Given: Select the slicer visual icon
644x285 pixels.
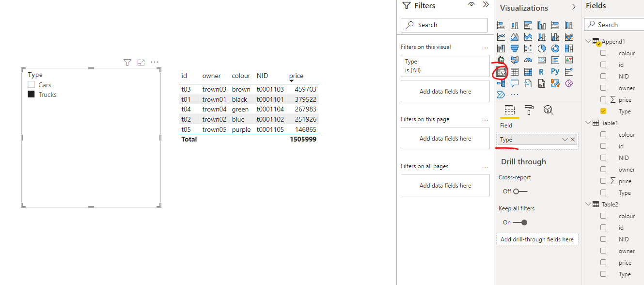Looking at the screenshot, I should [501, 72].
